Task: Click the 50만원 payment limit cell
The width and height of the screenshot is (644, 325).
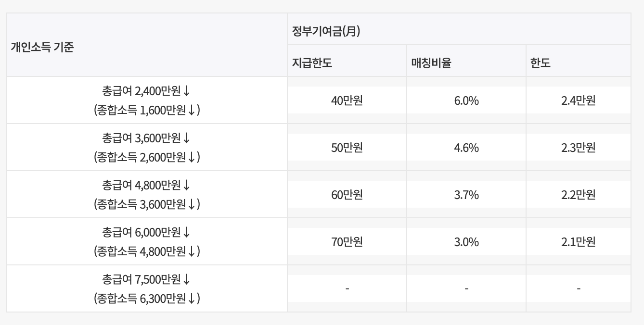Action: (347, 147)
